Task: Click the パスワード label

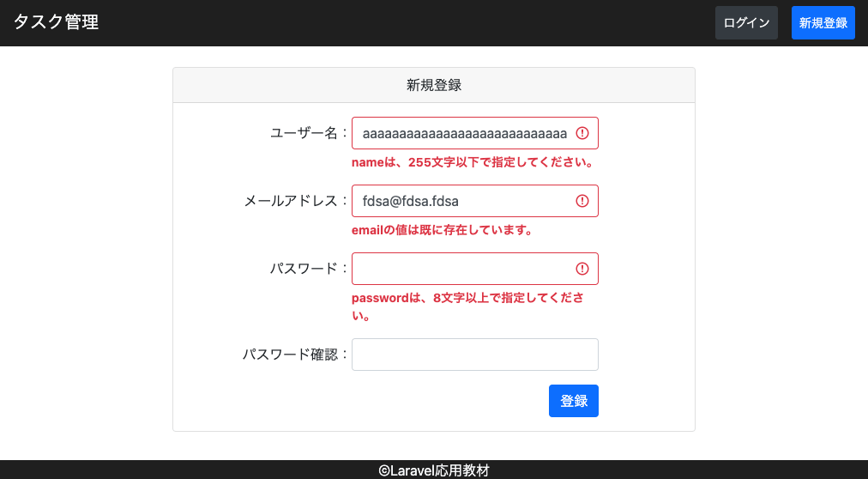Action: pyautogui.click(x=308, y=269)
